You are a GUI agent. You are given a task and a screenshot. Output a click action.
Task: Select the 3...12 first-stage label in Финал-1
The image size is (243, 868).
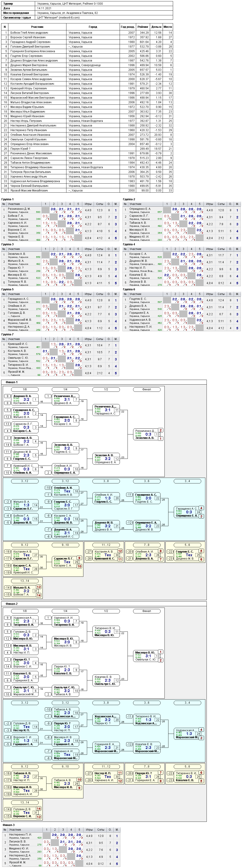(25, 481)
